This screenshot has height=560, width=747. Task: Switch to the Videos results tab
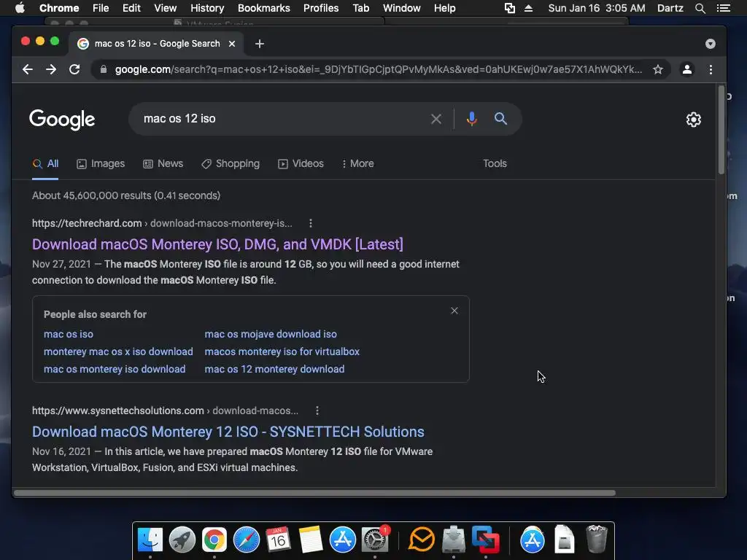pyautogui.click(x=301, y=164)
